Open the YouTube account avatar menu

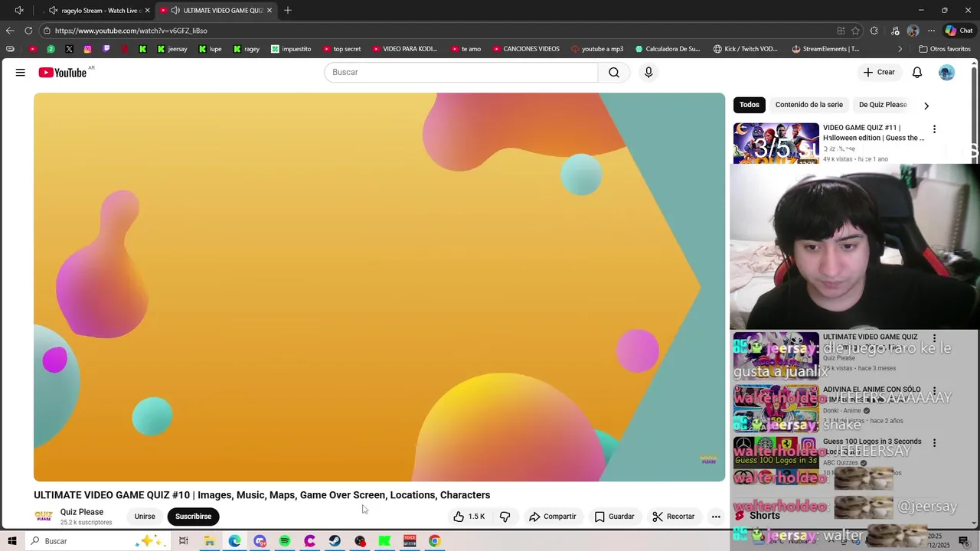(947, 72)
